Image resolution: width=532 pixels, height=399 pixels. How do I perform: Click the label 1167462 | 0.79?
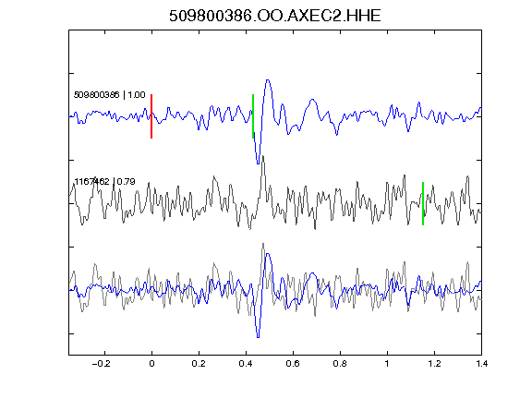pos(104,182)
